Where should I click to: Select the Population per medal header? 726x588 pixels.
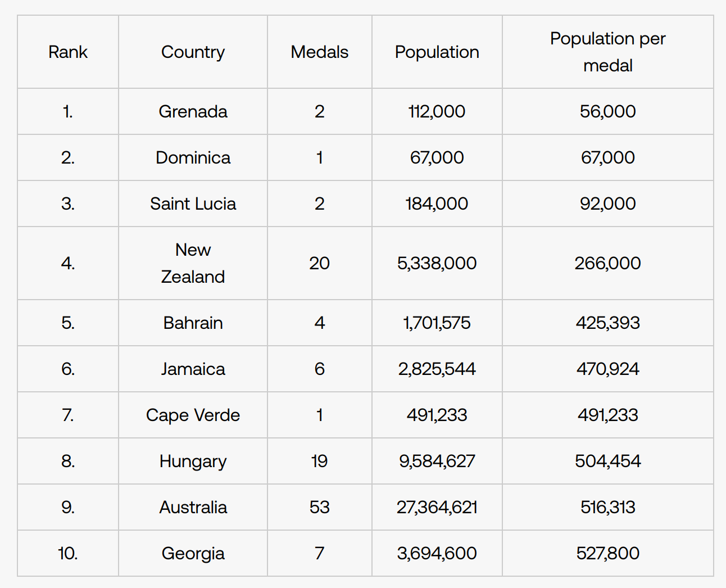tap(607, 52)
